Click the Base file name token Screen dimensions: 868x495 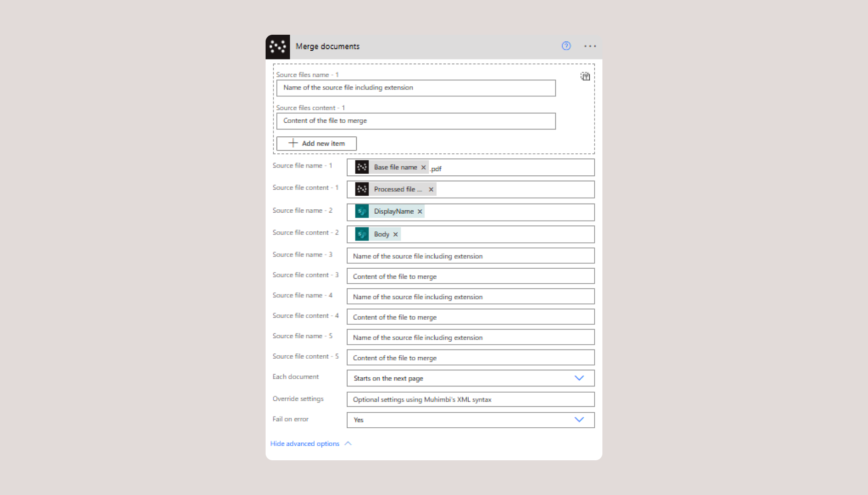(x=395, y=167)
